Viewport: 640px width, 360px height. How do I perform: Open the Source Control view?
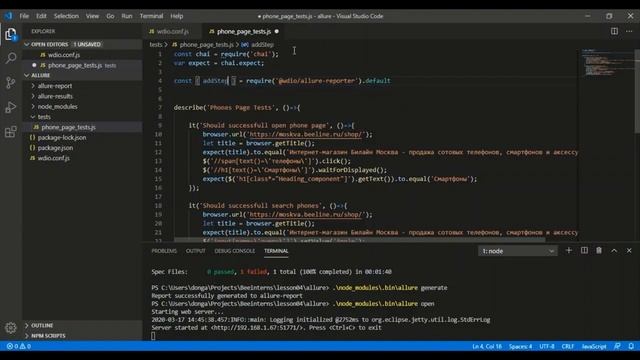pyautogui.click(x=11, y=83)
